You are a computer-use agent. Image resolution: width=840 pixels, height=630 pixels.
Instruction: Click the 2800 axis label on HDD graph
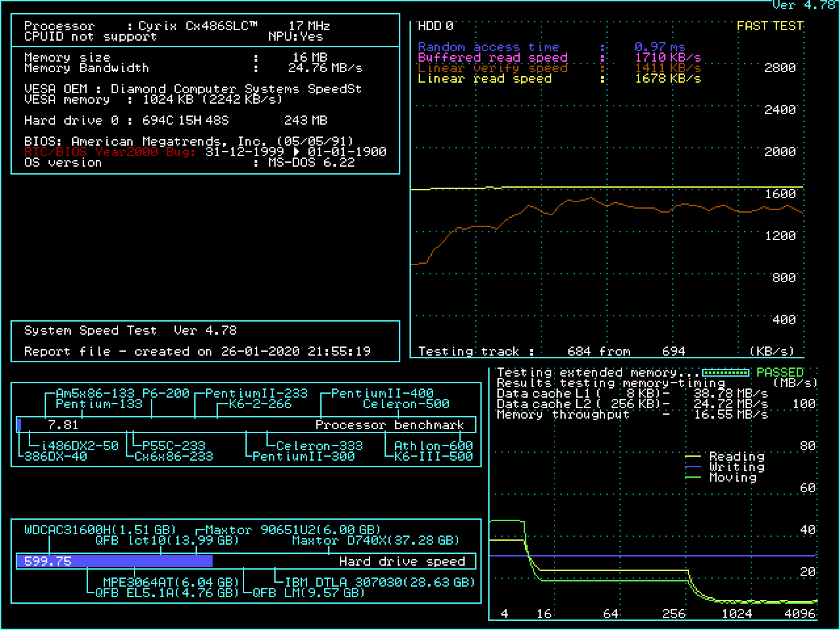pyautogui.click(x=780, y=68)
